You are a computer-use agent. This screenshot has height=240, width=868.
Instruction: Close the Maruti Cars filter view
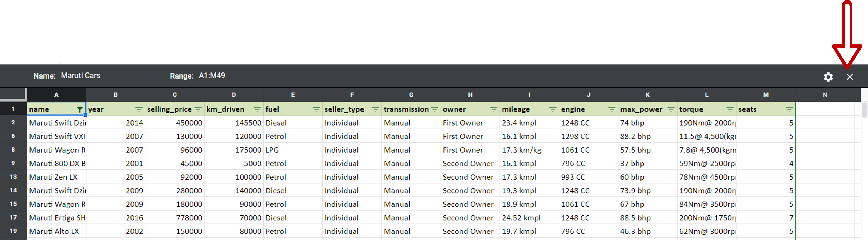[850, 77]
